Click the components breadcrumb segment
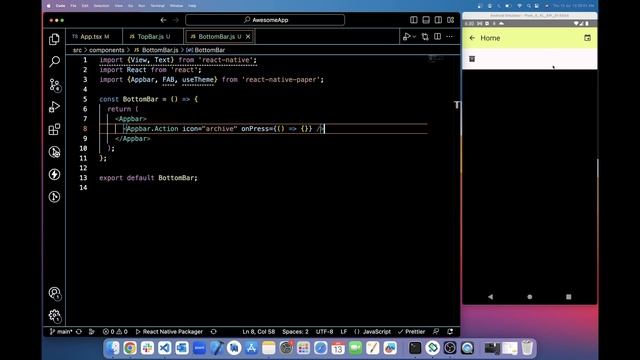This screenshot has height=360, width=640. click(x=107, y=50)
